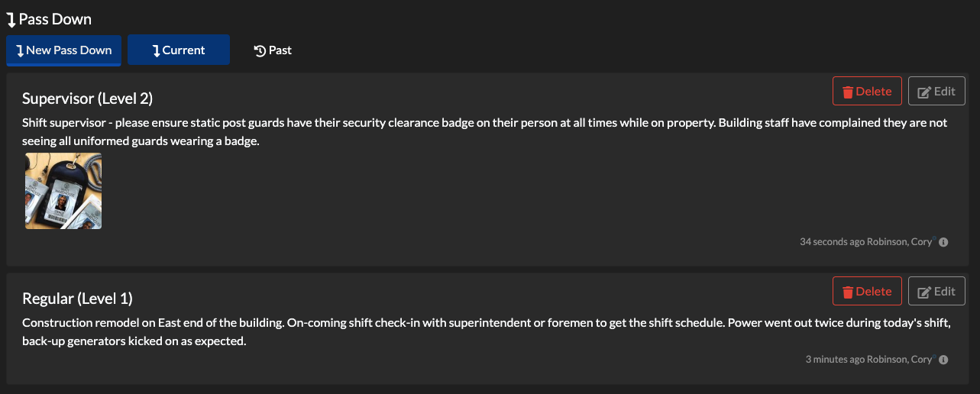Open the info icon beside the 3 minutes ago timestamp
The width and height of the screenshot is (980, 394).
click(x=943, y=360)
